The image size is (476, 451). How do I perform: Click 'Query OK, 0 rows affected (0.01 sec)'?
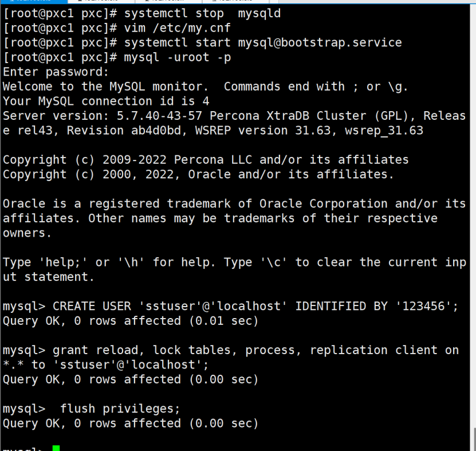(131, 321)
